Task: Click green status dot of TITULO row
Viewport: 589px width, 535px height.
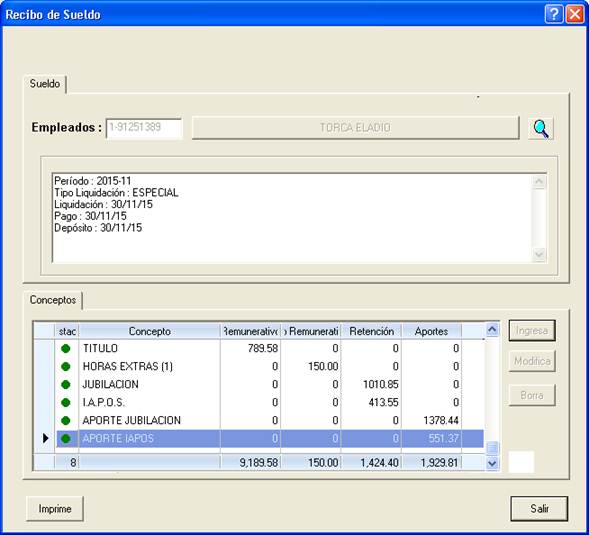Action: click(65, 348)
